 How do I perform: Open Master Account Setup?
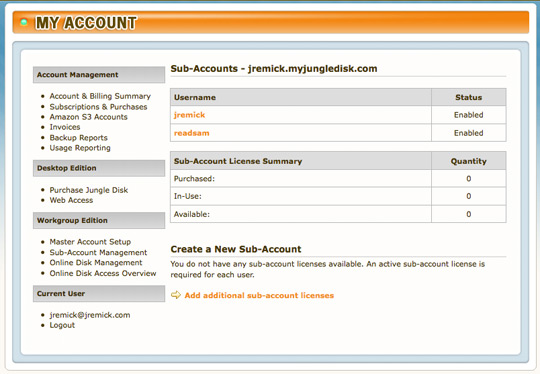pos(90,242)
